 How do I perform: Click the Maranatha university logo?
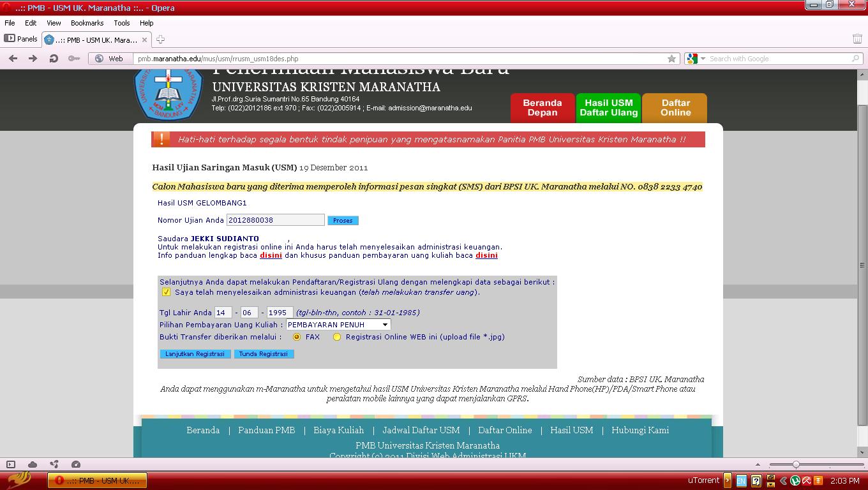[x=168, y=94]
